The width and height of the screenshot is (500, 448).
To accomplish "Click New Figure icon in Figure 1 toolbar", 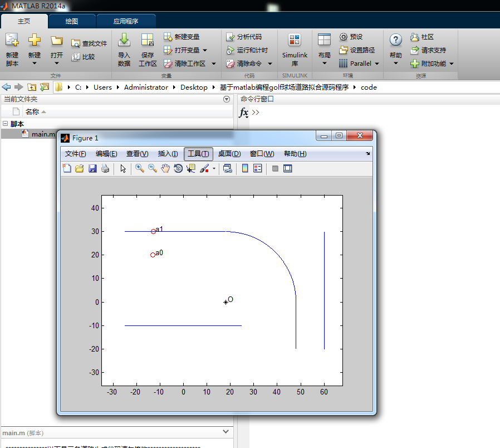I will coord(67,168).
